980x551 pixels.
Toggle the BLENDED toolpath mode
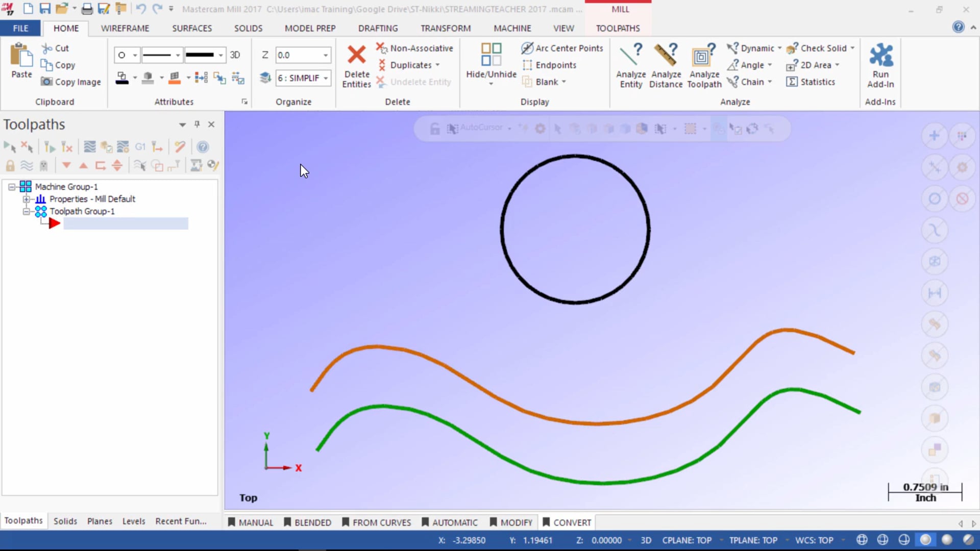pyautogui.click(x=313, y=522)
